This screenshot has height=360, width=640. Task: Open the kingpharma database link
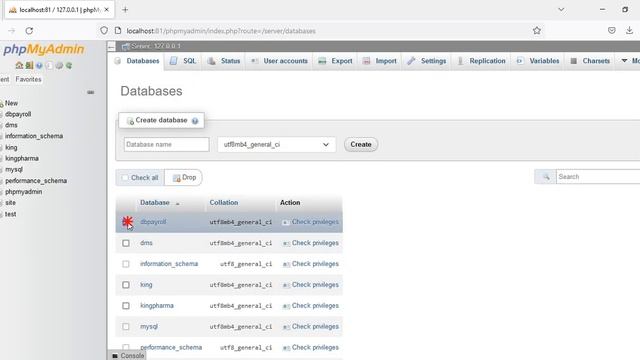(x=157, y=306)
